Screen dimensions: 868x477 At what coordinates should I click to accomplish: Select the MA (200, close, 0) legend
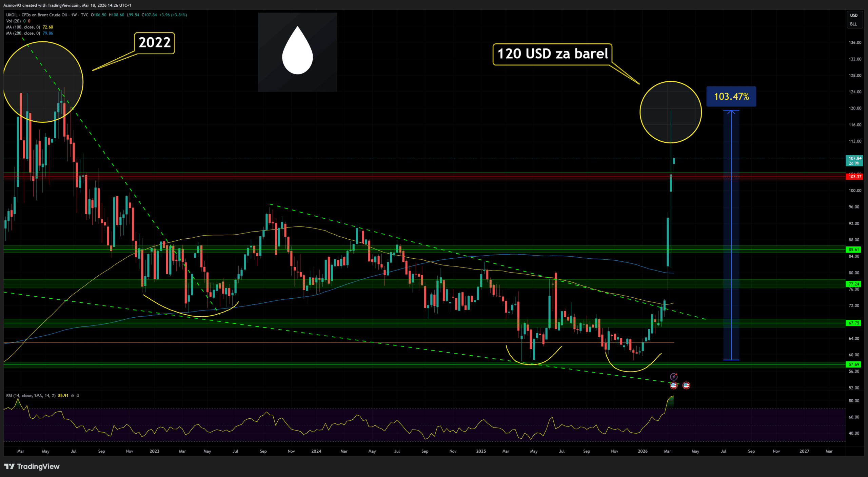tap(23, 33)
